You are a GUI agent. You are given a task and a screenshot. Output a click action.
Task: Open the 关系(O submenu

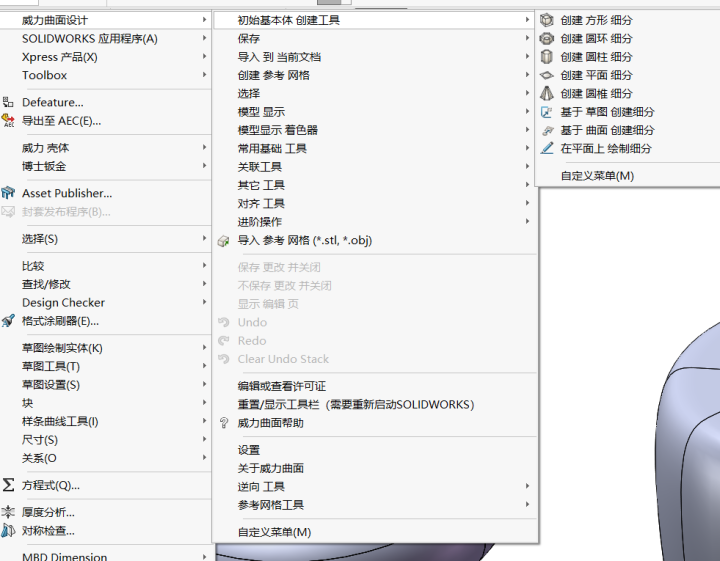click(105, 458)
